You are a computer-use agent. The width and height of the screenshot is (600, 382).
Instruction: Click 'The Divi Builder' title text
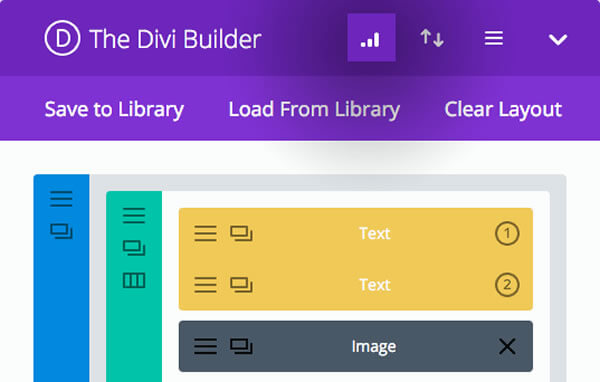176,39
